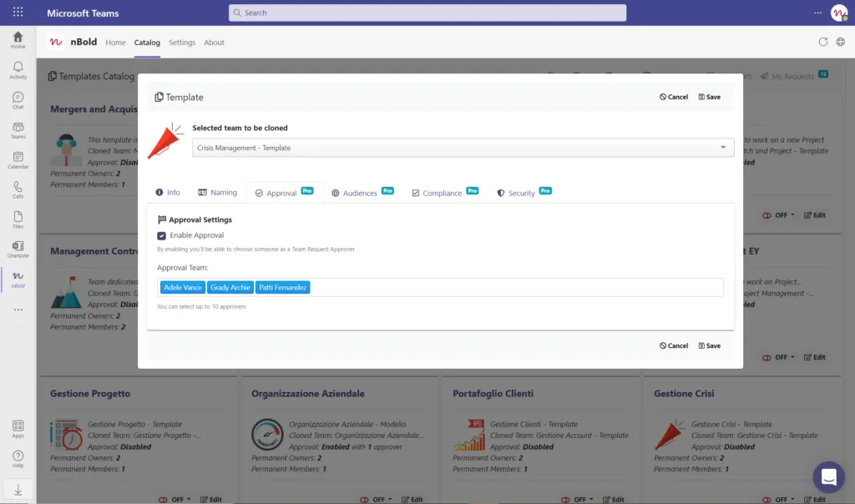
Task: Open the Selected team dropdown
Action: (463, 148)
